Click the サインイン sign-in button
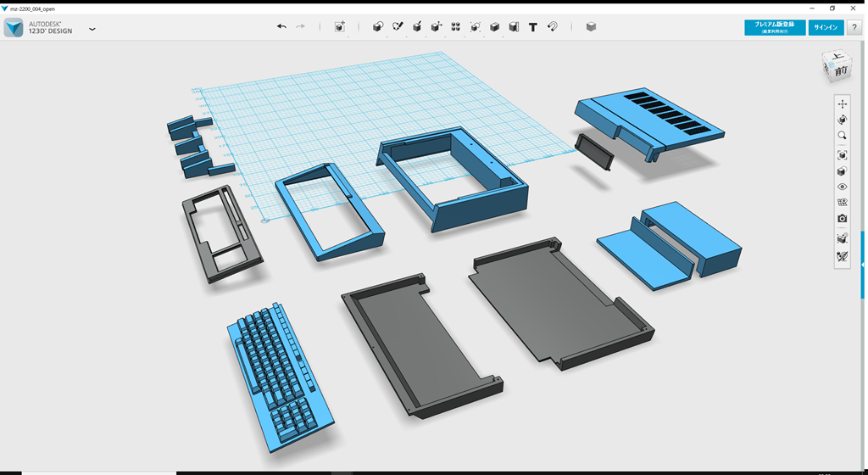The height and width of the screenshot is (475, 868). click(x=826, y=27)
